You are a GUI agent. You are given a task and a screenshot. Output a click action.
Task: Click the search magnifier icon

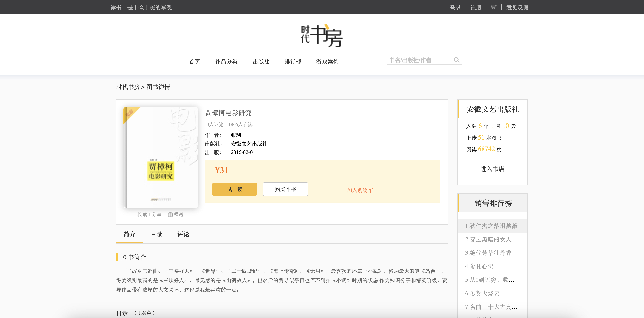pos(457,60)
